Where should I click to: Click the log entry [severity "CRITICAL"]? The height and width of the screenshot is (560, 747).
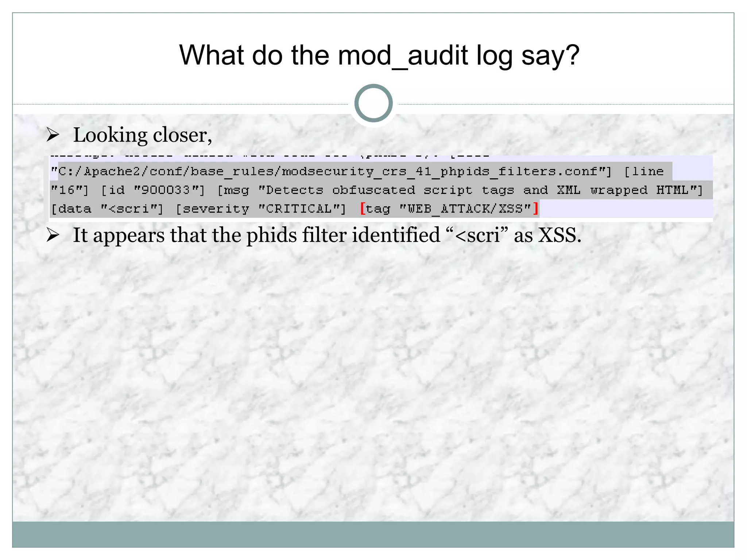[x=261, y=209]
